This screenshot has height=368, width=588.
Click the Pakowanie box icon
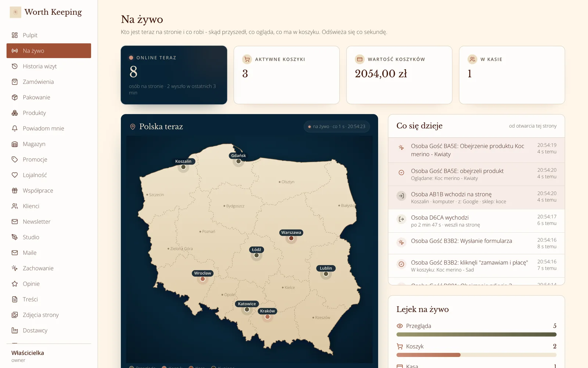point(15,97)
